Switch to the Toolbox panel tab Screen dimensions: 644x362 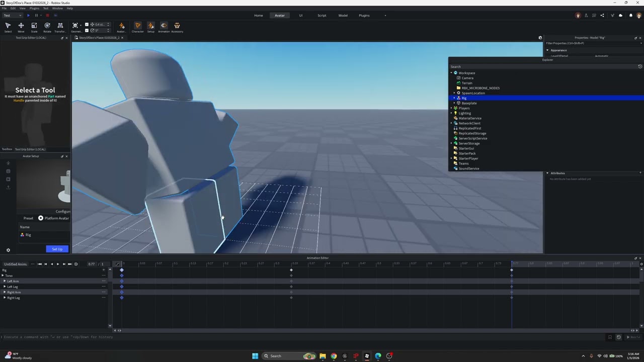(x=7, y=149)
